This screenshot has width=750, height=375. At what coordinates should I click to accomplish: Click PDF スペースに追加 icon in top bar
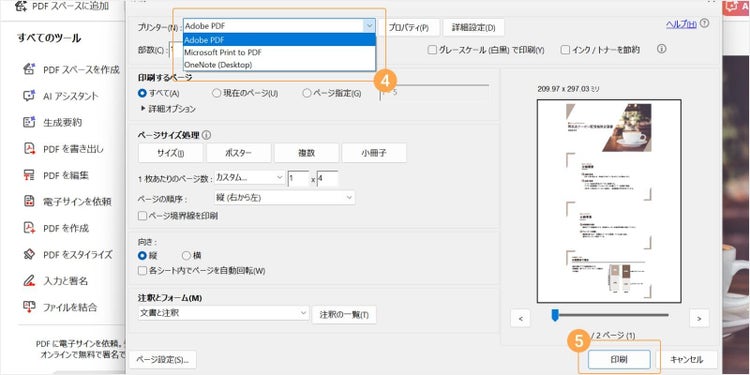click(x=21, y=6)
